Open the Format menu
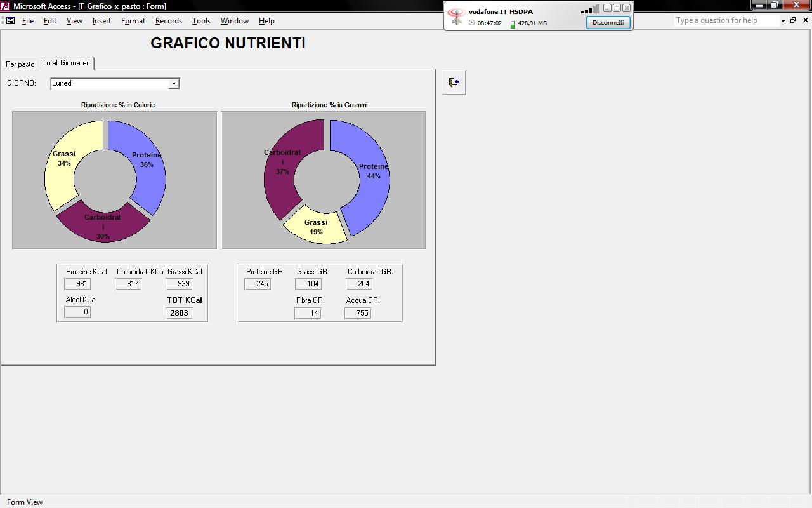 click(133, 21)
